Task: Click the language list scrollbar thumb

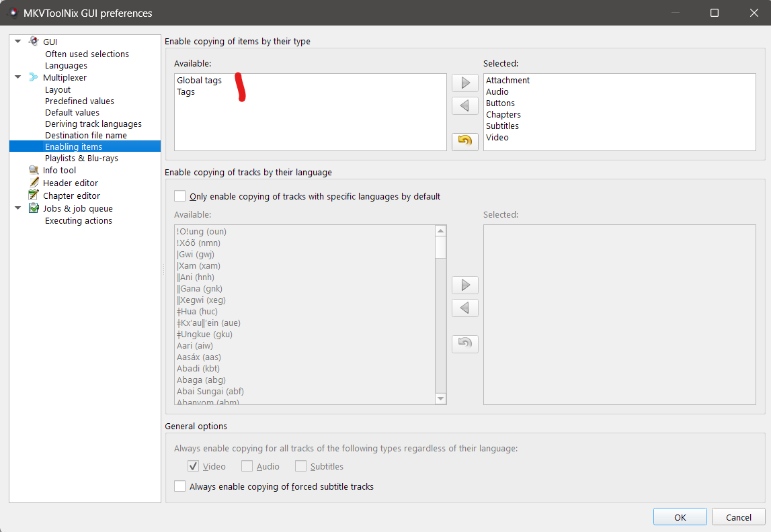Action: coord(440,247)
